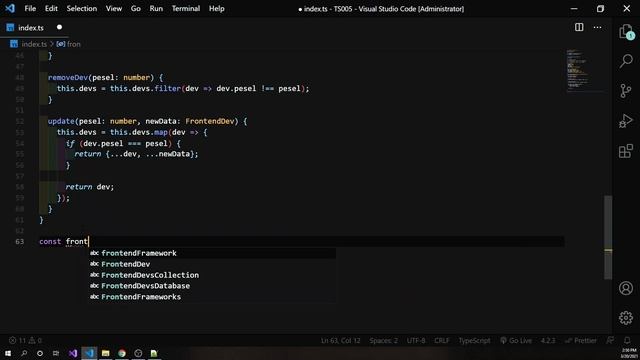Open the Go menu
This screenshot has width=640, height=360.
(x=136, y=9)
